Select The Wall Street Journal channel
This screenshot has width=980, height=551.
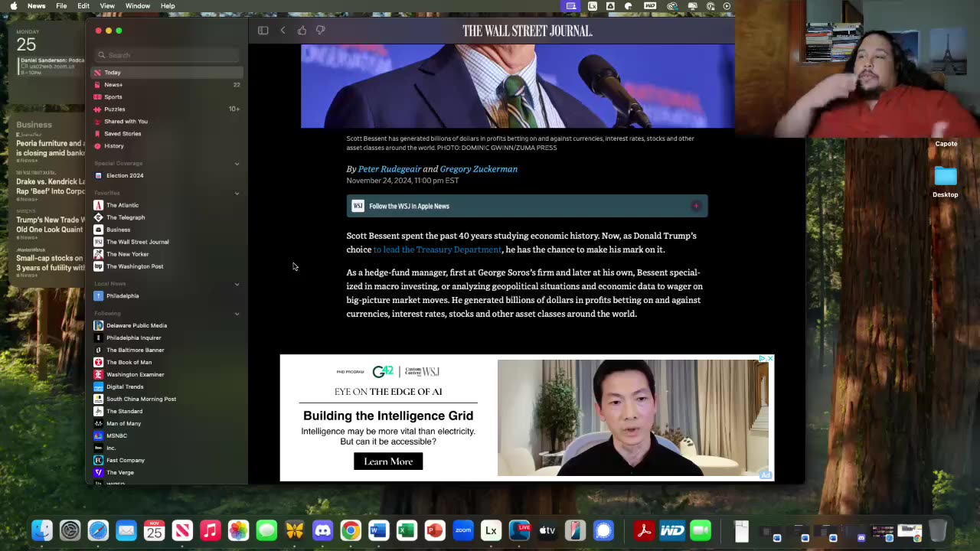[x=138, y=242]
